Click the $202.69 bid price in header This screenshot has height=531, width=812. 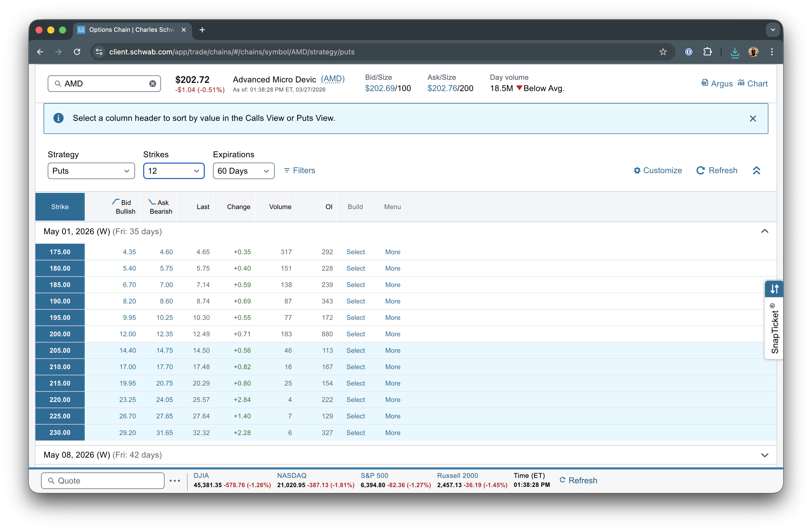tap(380, 88)
